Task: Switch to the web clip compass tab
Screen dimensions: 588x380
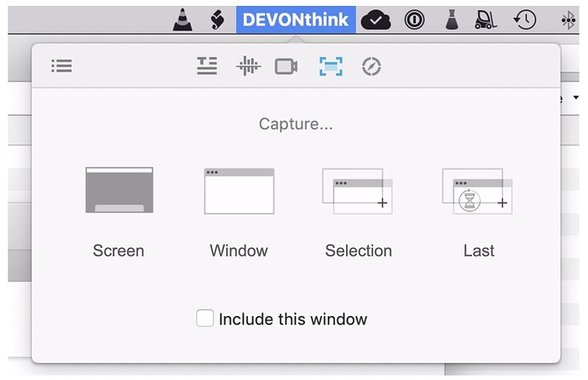Action: pyautogui.click(x=372, y=66)
